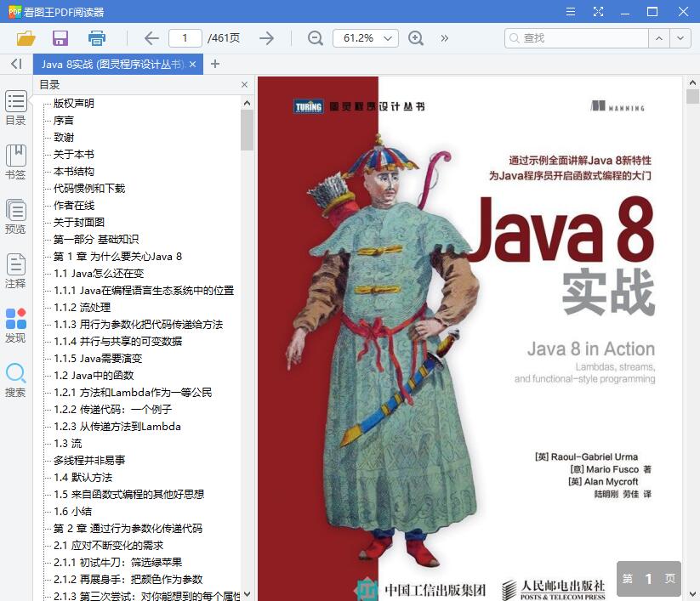Select 本书结构 in the outline
Viewport: 700px width, 601px height.
[74, 172]
